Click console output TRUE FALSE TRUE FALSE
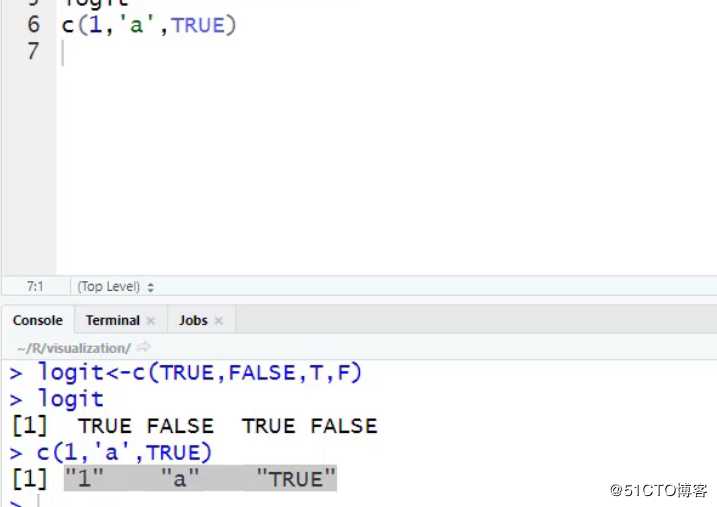 pos(228,426)
